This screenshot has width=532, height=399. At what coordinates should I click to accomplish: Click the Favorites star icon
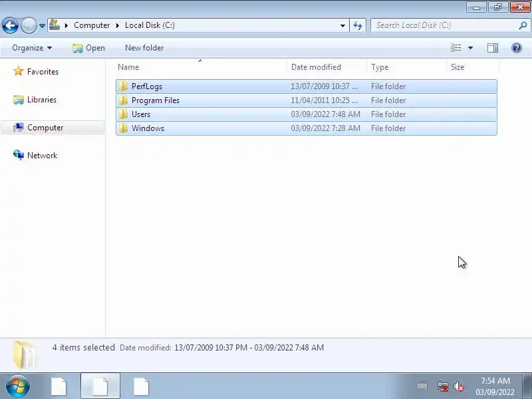pos(19,71)
